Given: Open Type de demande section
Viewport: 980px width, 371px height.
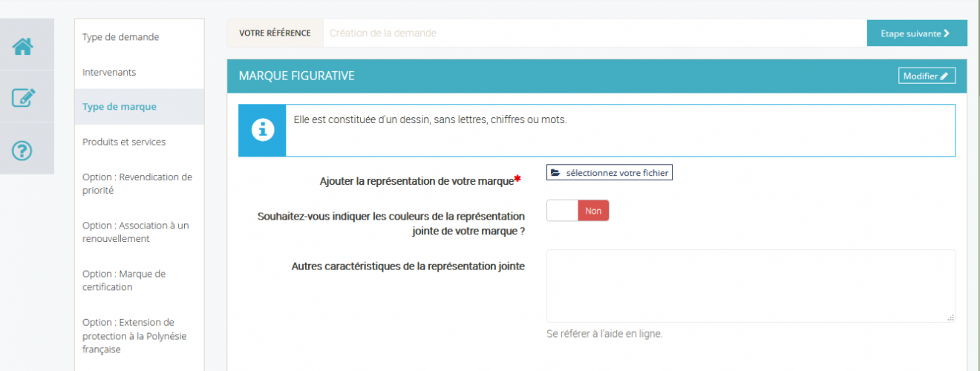Looking at the screenshot, I should [x=120, y=37].
